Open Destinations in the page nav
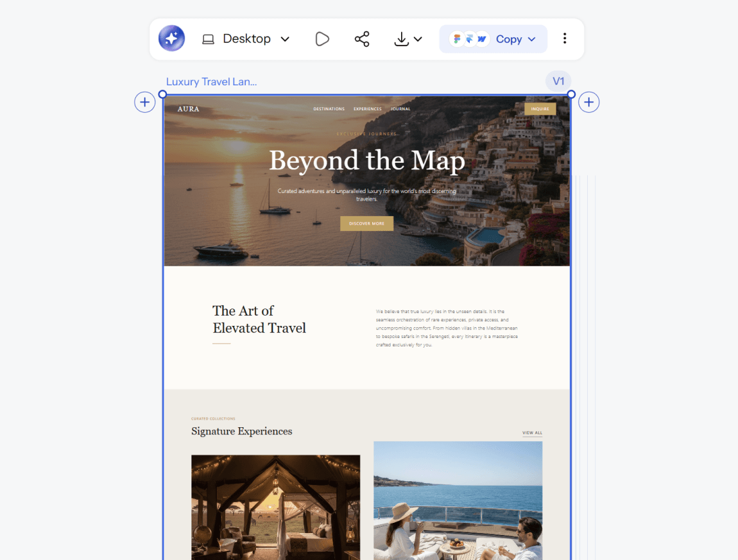Screen dimensions: 738x560 (x=329, y=108)
